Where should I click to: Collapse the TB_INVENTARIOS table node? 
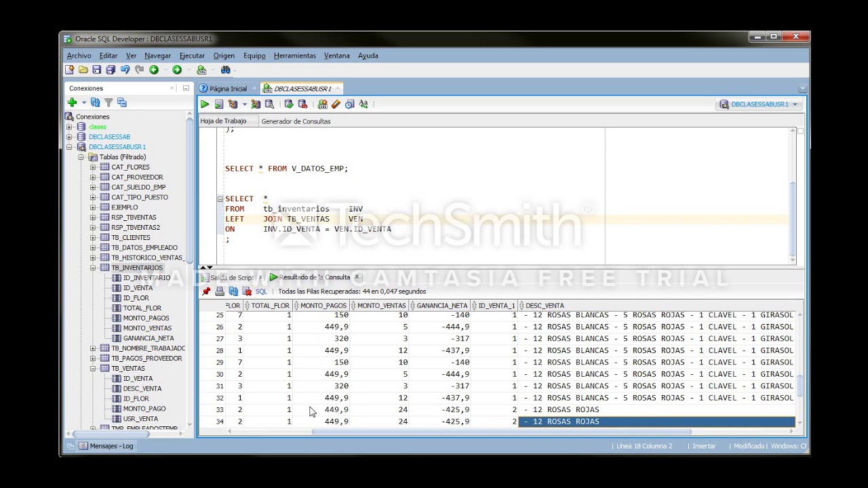click(x=93, y=268)
